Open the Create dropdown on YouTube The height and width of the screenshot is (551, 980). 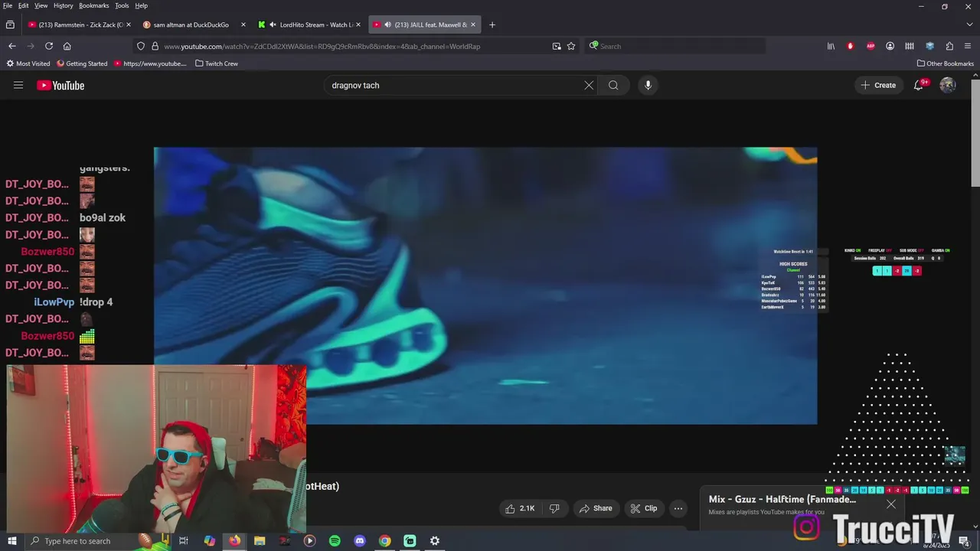tap(878, 85)
